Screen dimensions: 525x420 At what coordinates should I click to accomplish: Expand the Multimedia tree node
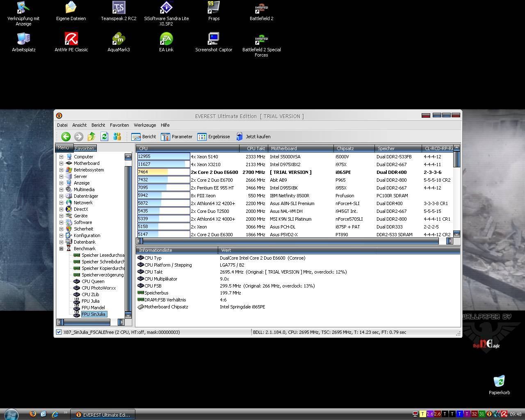click(62, 189)
